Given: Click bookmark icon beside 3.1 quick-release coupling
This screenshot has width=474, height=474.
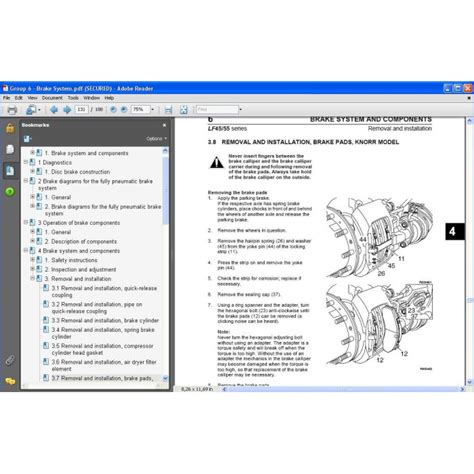Looking at the screenshot, I should (46, 288).
